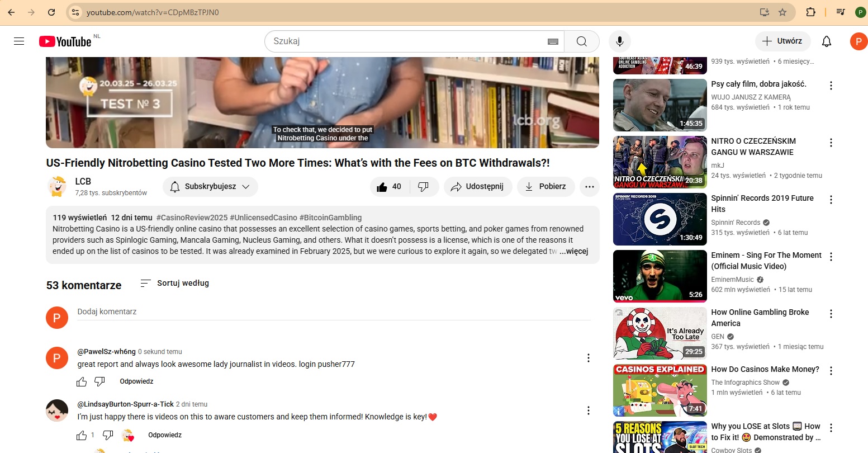The height and width of the screenshot is (453, 868).
Task: Open options for NITRO O CZECZEŃSKIM video
Action: click(831, 143)
